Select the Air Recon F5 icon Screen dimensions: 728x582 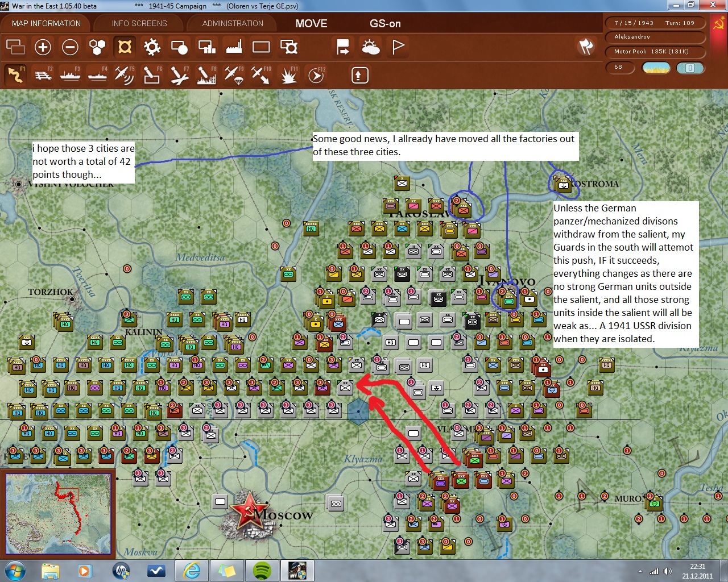coord(125,74)
